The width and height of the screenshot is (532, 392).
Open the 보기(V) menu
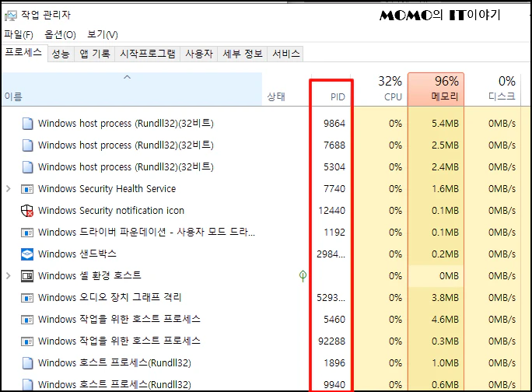click(x=103, y=35)
